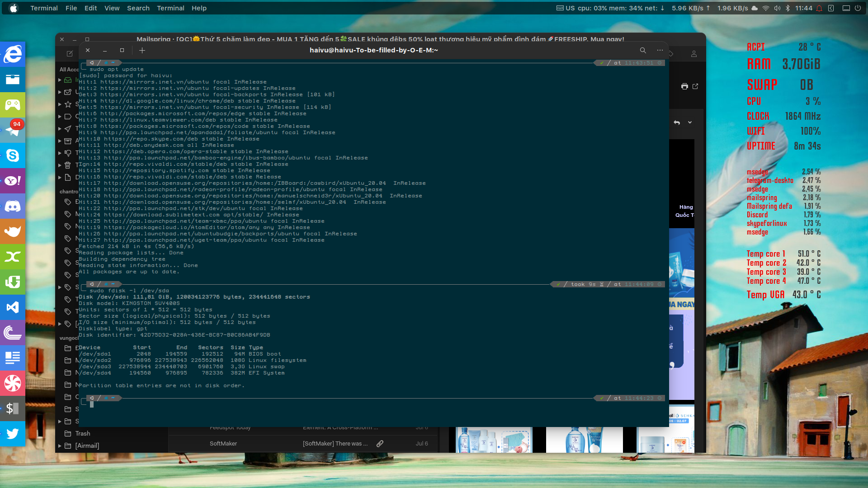Open the cloud indicator in the top panel

[x=755, y=8]
